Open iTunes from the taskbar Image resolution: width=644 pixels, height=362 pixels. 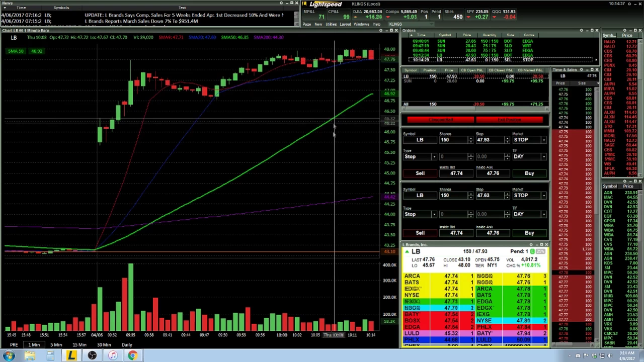(113, 355)
